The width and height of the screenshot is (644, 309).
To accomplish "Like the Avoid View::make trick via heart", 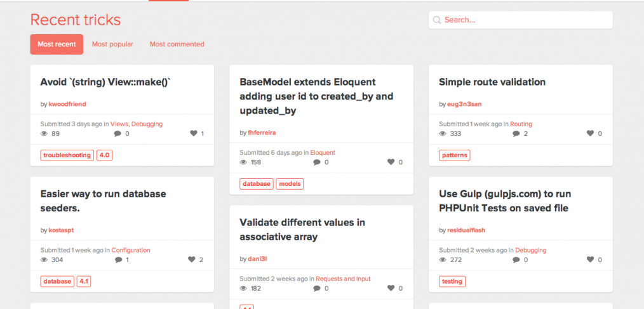I will 194,133.
